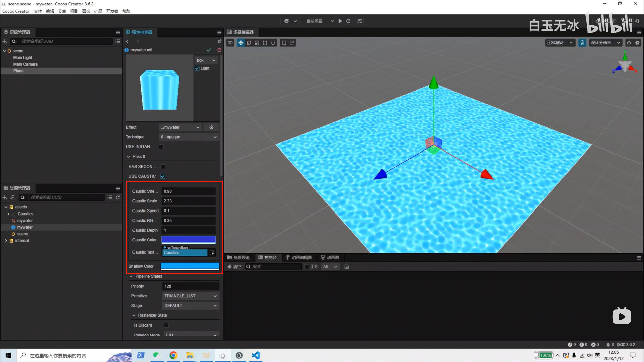Click the red reset material icon
Screen dimensions: 644x362
pyautogui.click(x=219, y=50)
